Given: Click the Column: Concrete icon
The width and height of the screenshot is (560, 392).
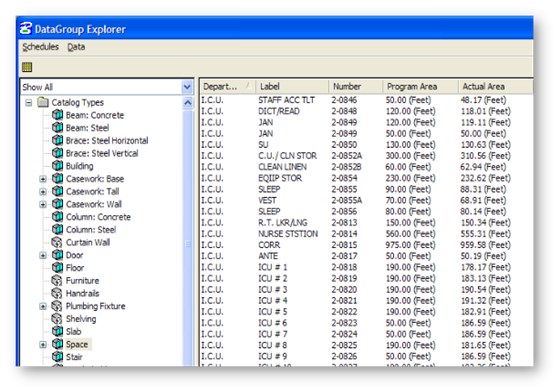Looking at the screenshot, I should 57,217.
